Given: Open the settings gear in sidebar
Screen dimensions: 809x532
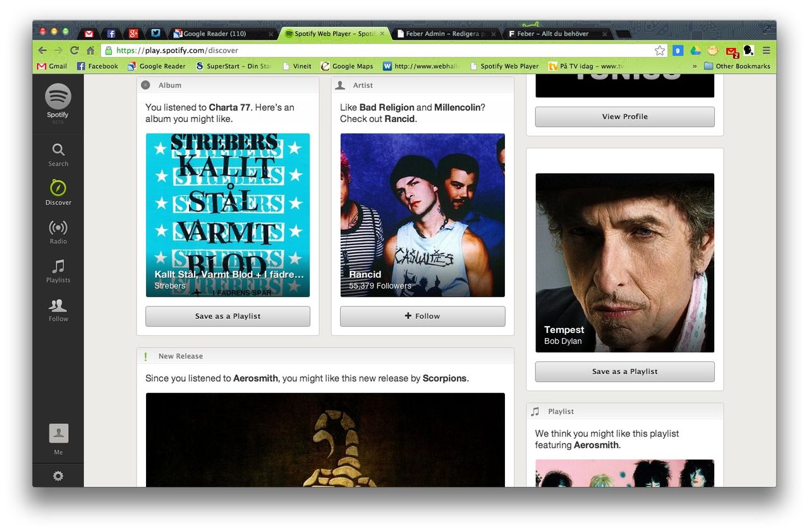Looking at the screenshot, I should [x=58, y=476].
